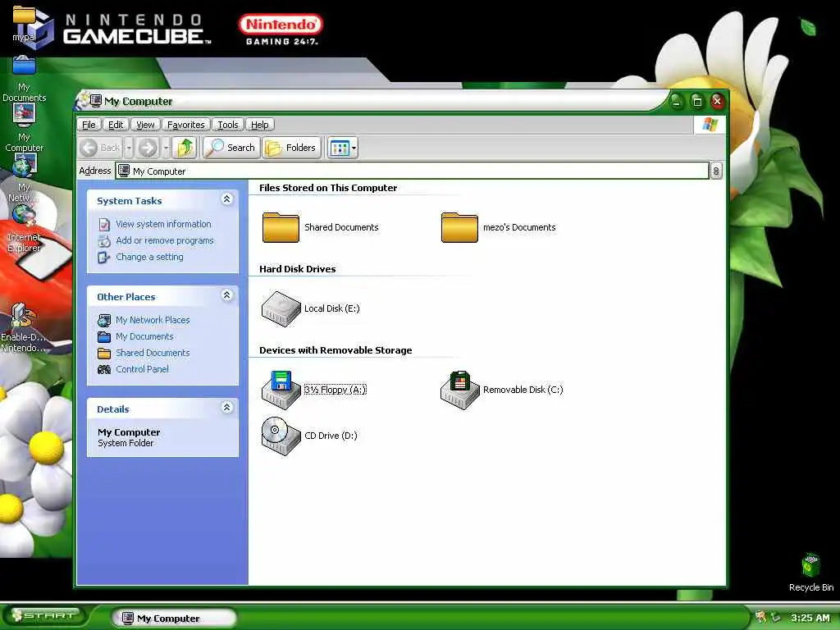Click the Add or remove programs icon
This screenshot has height=630, width=840.
point(104,241)
